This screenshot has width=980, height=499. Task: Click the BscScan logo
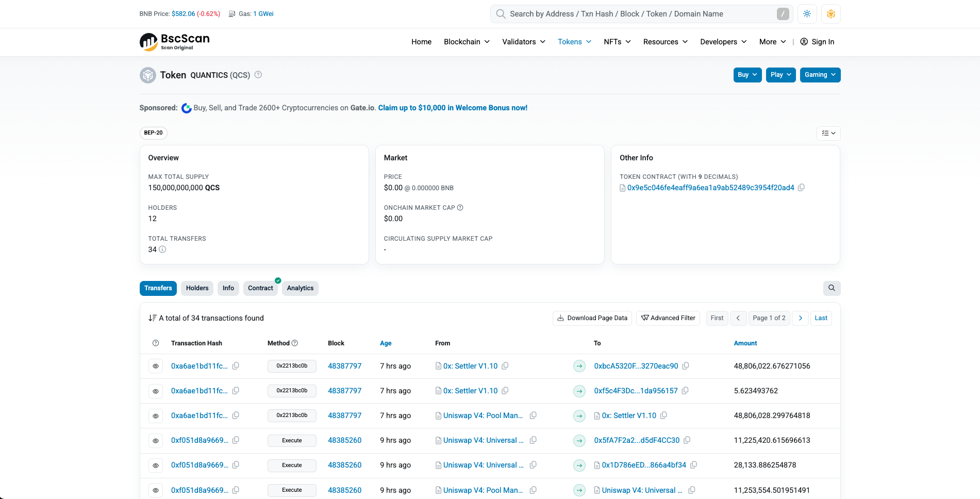point(175,42)
